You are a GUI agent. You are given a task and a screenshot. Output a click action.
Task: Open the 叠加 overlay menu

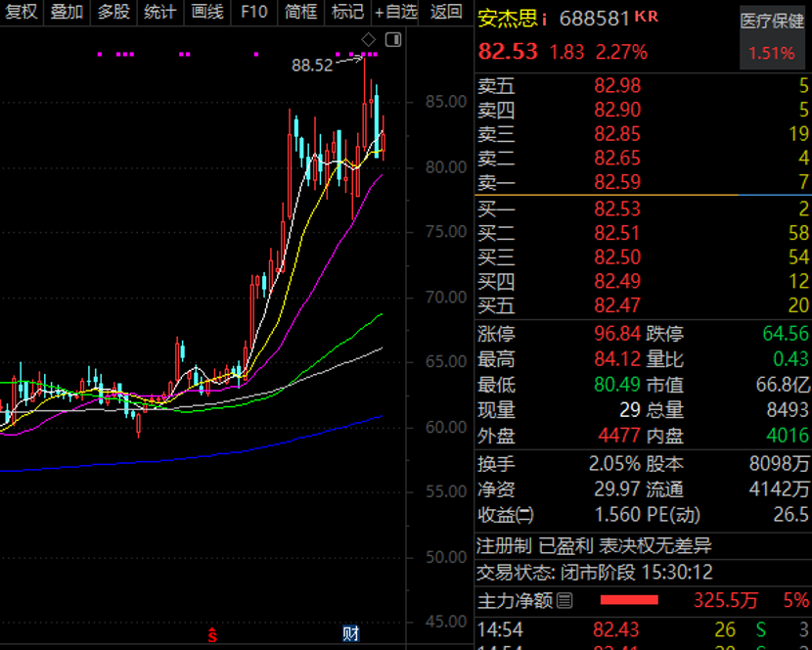coord(67,12)
